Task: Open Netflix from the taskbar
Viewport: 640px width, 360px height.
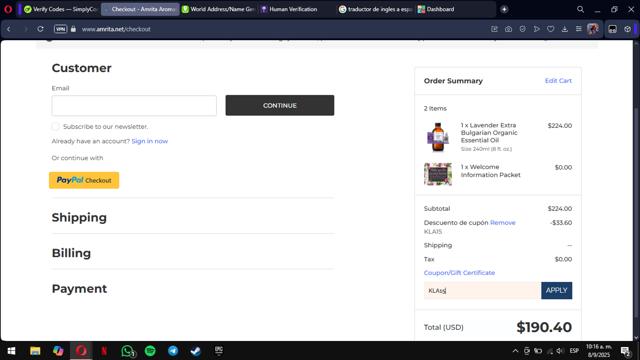Action: [104, 351]
